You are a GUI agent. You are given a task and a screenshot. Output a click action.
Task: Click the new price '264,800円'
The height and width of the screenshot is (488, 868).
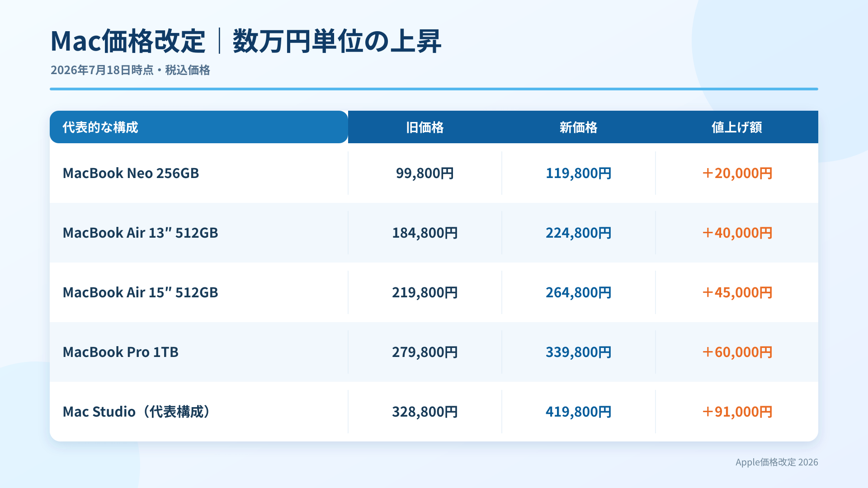click(578, 292)
